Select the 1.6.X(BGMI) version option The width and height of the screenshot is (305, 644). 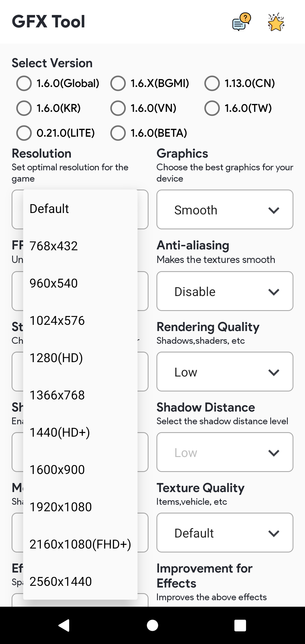click(x=118, y=83)
